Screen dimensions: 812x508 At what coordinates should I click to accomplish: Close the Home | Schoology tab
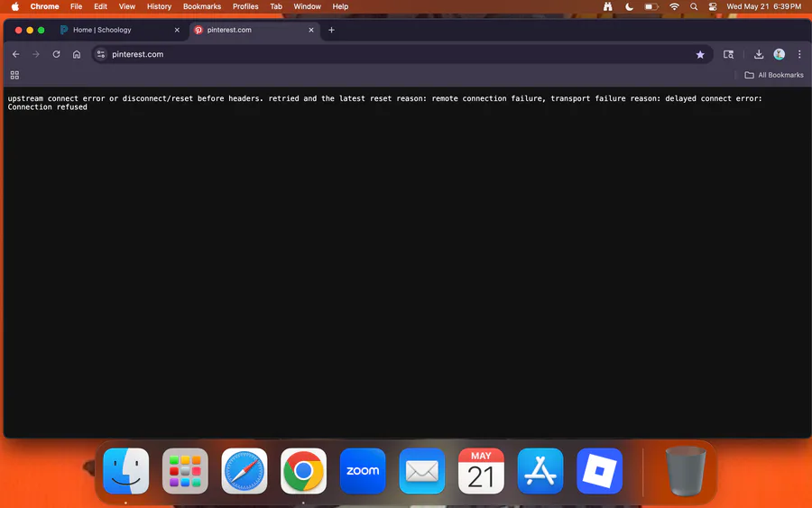[177, 30]
